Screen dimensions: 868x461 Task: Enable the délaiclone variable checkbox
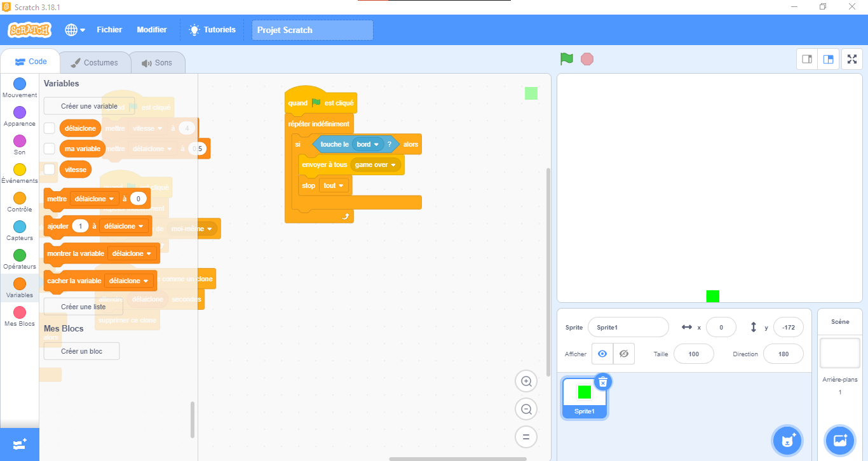[x=50, y=128]
